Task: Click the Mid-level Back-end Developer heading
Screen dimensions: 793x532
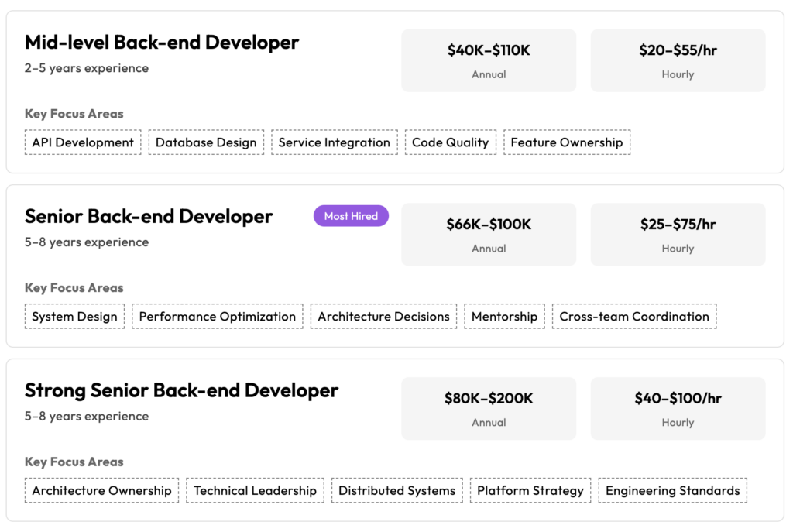Action: coord(162,43)
